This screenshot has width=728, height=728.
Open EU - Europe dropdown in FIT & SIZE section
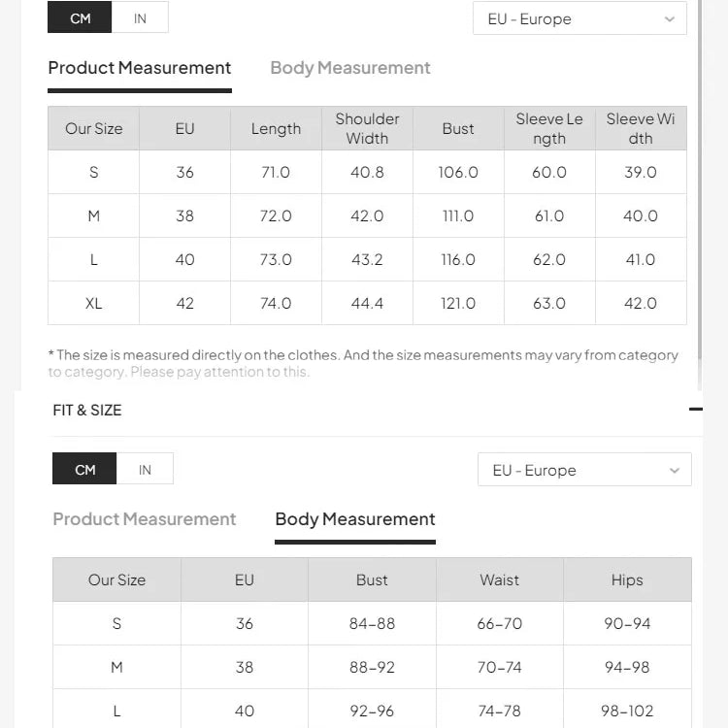click(x=584, y=470)
